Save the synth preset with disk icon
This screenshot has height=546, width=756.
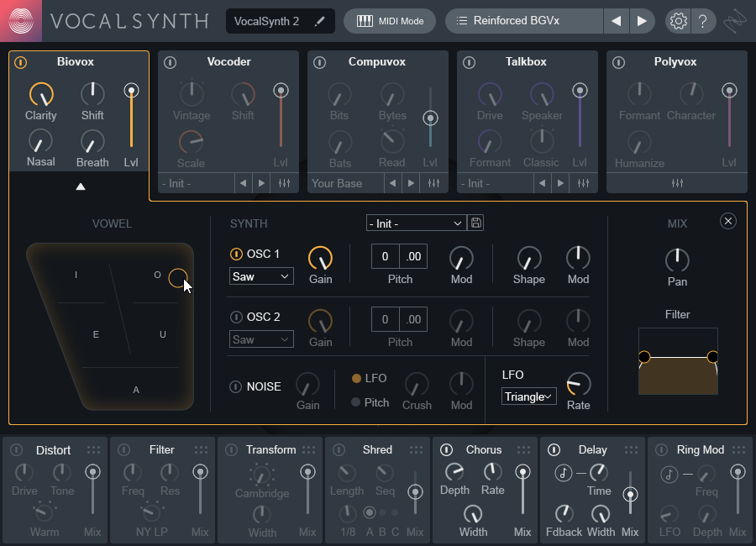[476, 223]
